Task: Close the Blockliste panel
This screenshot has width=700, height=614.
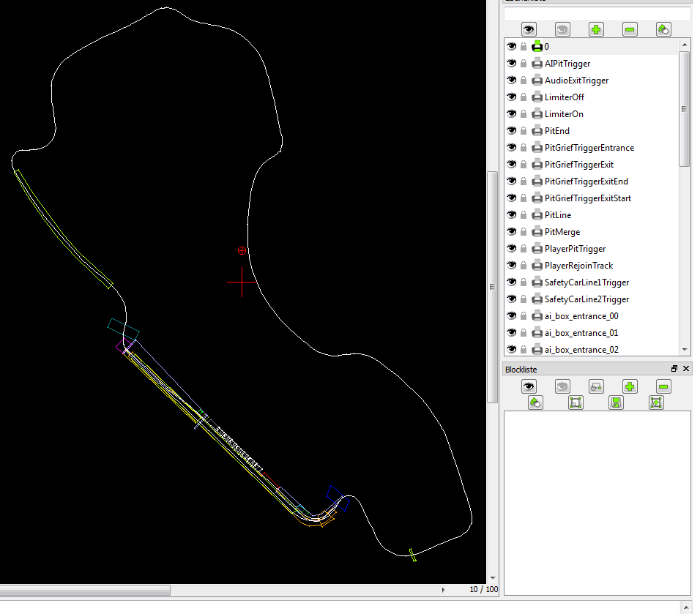Action: (x=686, y=369)
